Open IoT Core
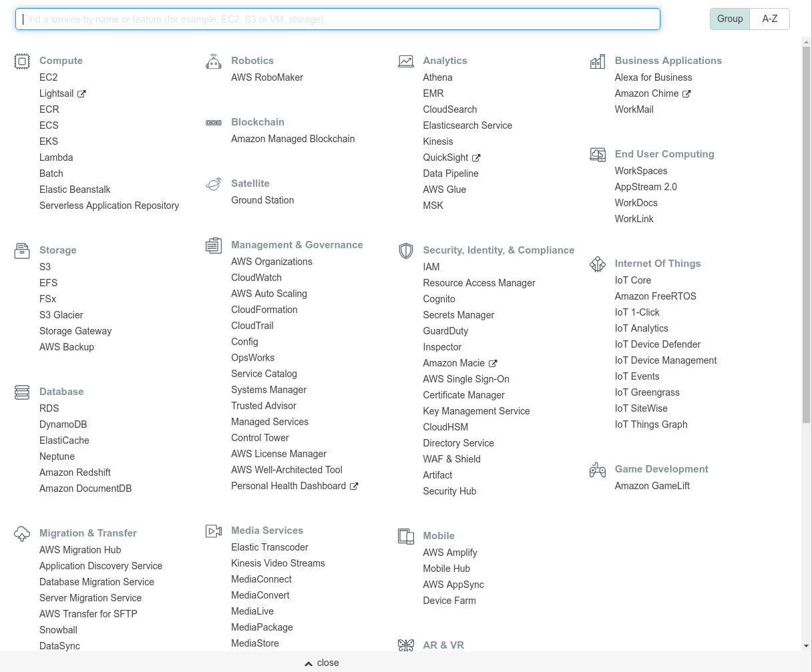Screen dimensions: 812x672 633,280
